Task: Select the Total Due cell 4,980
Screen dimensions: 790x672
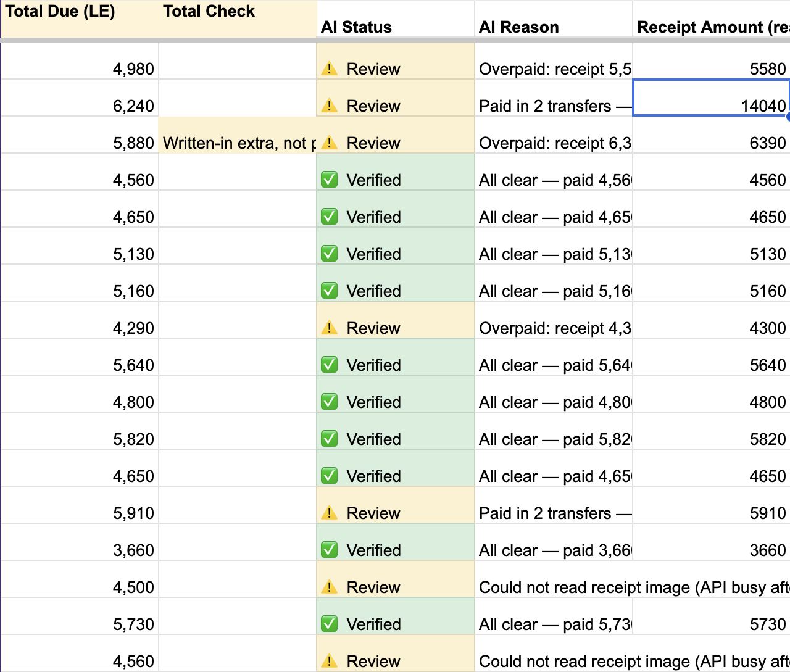Action: pos(80,61)
